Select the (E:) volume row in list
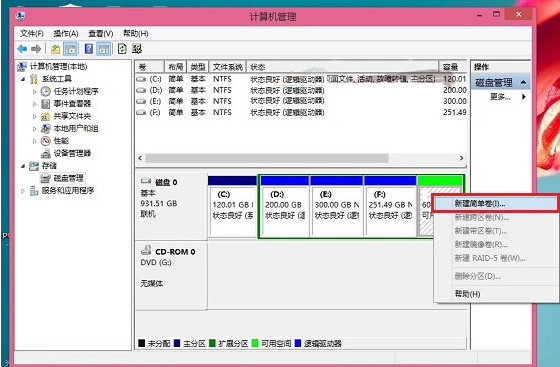Viewport: 560px width, 367px height. click(301, 101)
